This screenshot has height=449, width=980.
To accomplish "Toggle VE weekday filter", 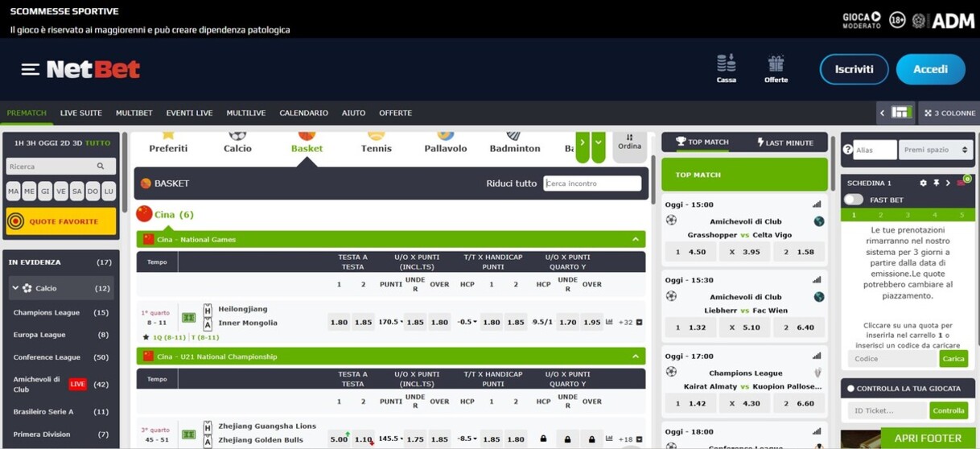I will point(61,191).
